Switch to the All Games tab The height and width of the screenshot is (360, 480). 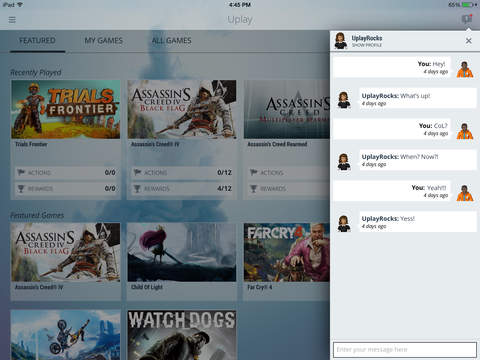(x=172, y=41)
